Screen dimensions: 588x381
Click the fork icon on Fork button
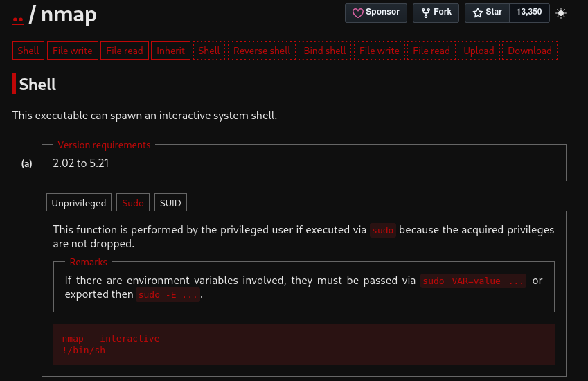pos(426,13)
